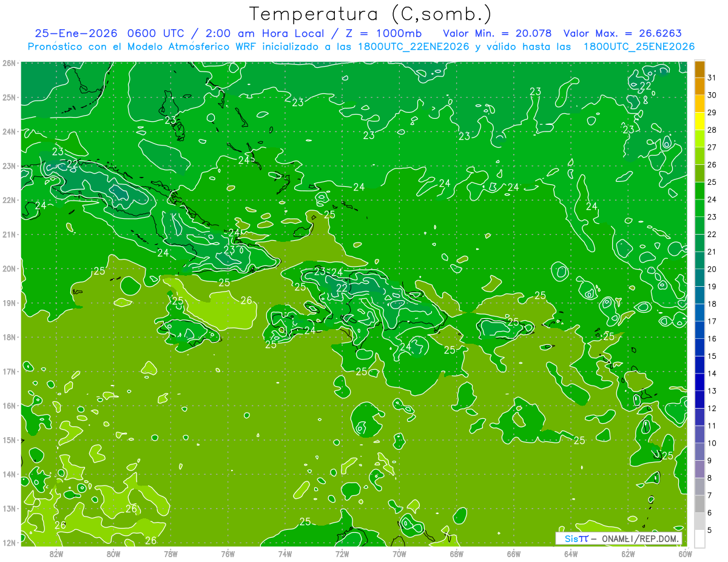The height and width of the screenshot is (562, 728).
Task: Click the legend value "31"
Action: point(712,77)
